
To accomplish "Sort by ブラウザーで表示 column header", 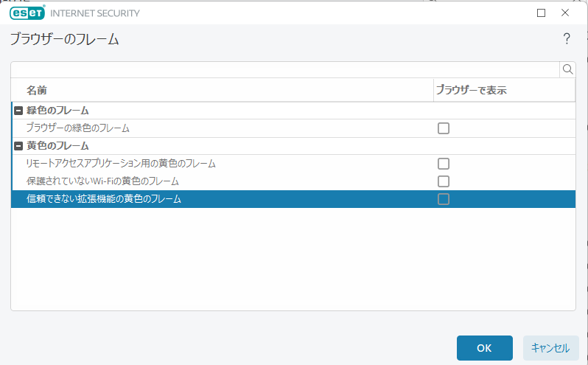I will (x=503, y=90).
